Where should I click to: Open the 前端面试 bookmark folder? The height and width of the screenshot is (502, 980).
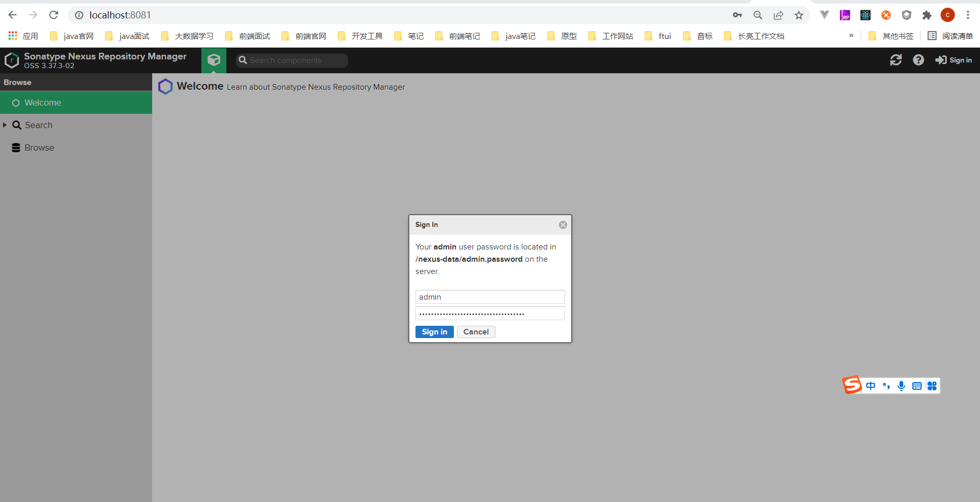click(247, 36)
